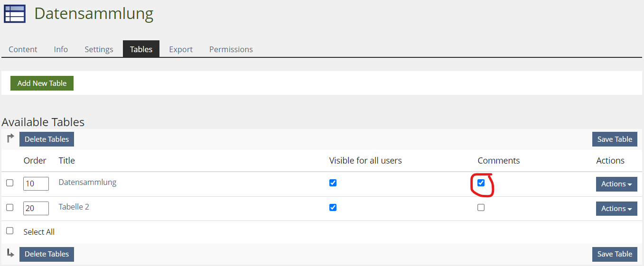This screenshot has width=644, height=266.
Task: Open the Permissions tab
Action: click(231, 49)
